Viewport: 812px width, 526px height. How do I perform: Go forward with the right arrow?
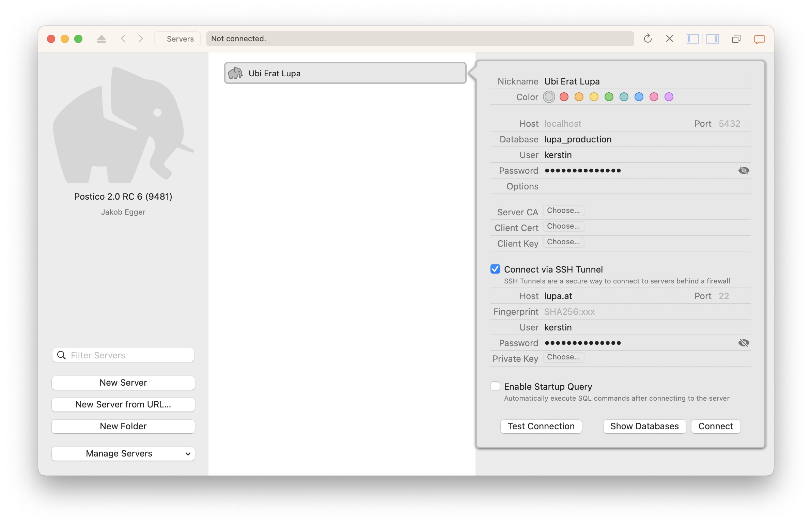tap(141, 39)
